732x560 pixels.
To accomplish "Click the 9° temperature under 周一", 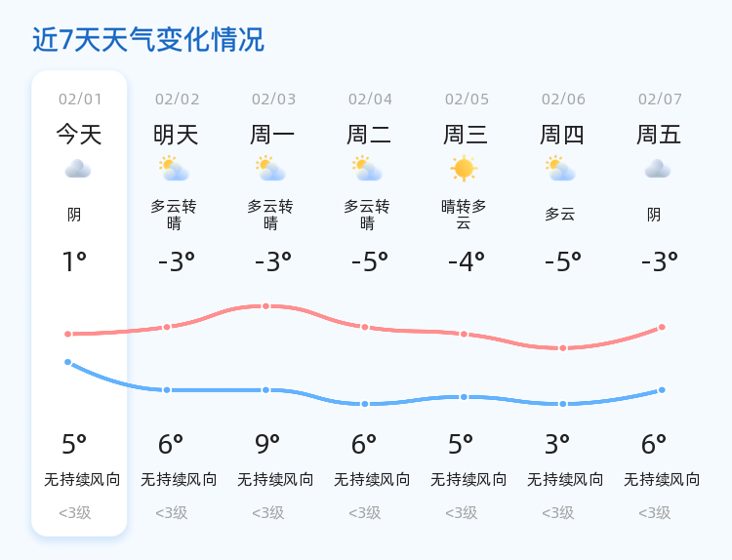I will [x=267, y=444].
